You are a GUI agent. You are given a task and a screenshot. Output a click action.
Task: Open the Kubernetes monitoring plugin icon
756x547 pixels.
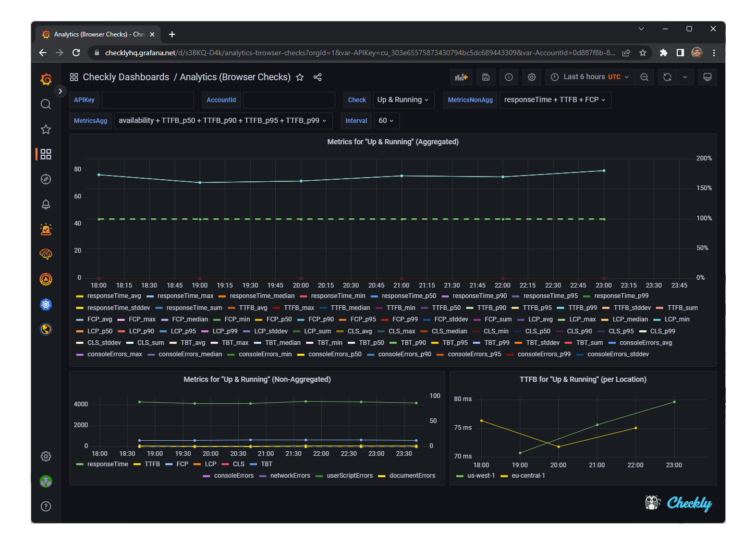pyautogui.click(x=46, y=303)
